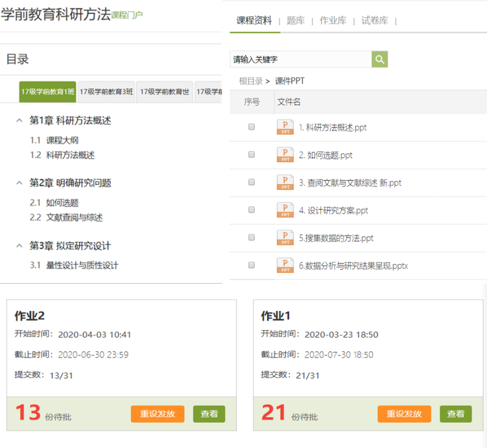Click 查看 button for 作业1

point(456,414)
